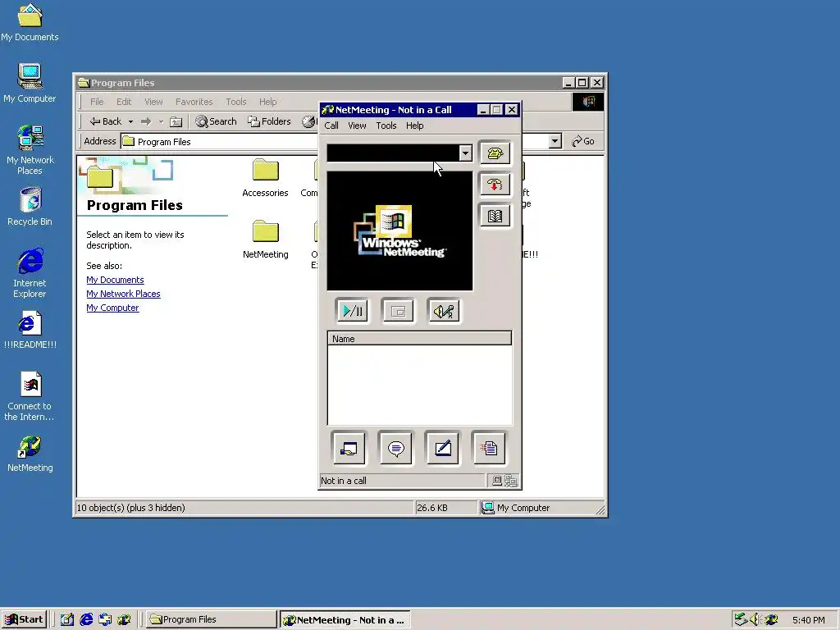840x630 pixels.
Task: Launch Internet Explorer from Quick Launch
Action: pyautogui.click(x=85, y=620)
